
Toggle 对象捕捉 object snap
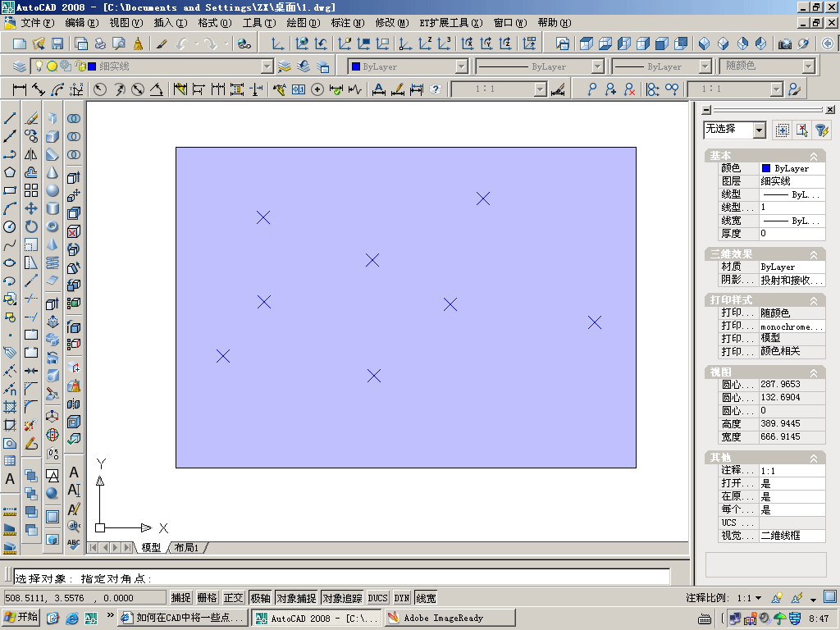(x=297, y=598)
